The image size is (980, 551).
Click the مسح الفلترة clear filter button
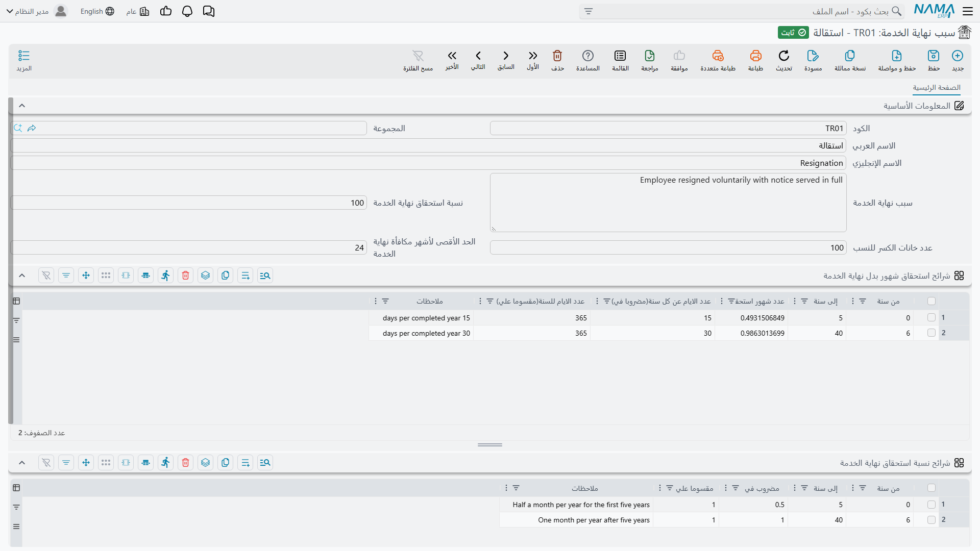[418, 60]
